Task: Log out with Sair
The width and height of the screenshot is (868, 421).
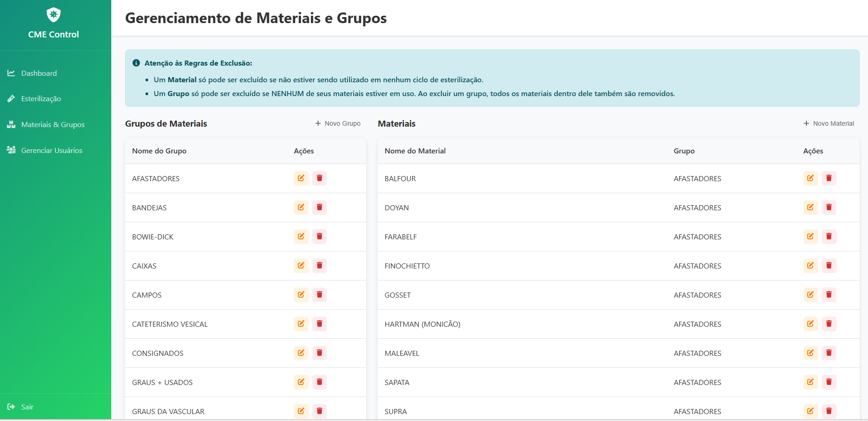Action: 55,407
